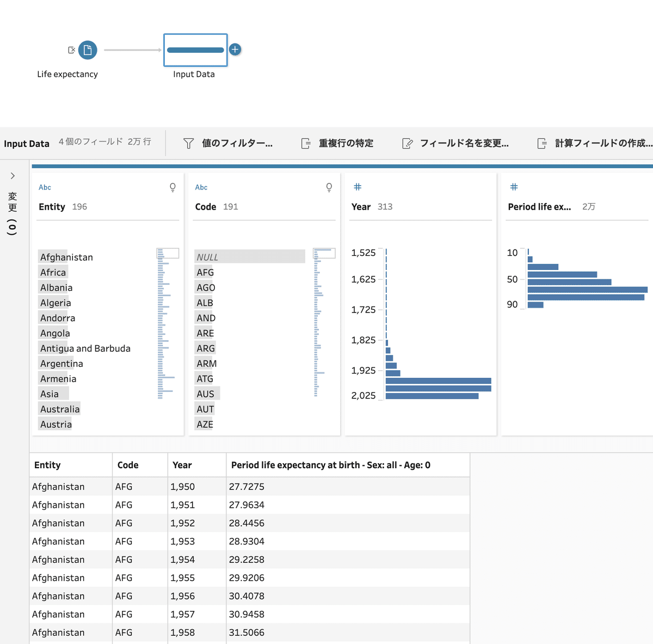Click the フィールド名を変更 rename icon
The height and width of the screenshot is (644, 653).
(456, 143)
